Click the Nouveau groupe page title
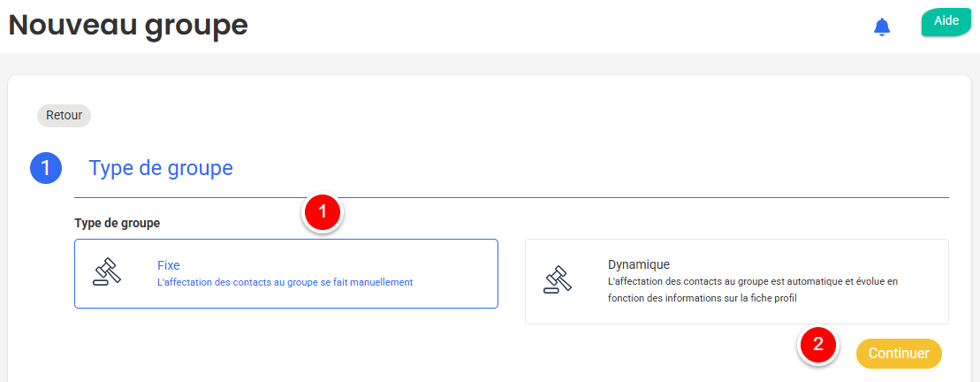The width and height of the screenshot is (980, 382). pyautogui.click(x=128, y=26)
